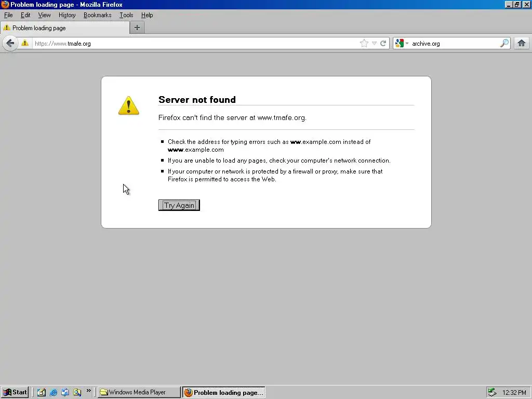Close the Firefox window
This screenshot has width=532, height=399.
pos(526,4)
